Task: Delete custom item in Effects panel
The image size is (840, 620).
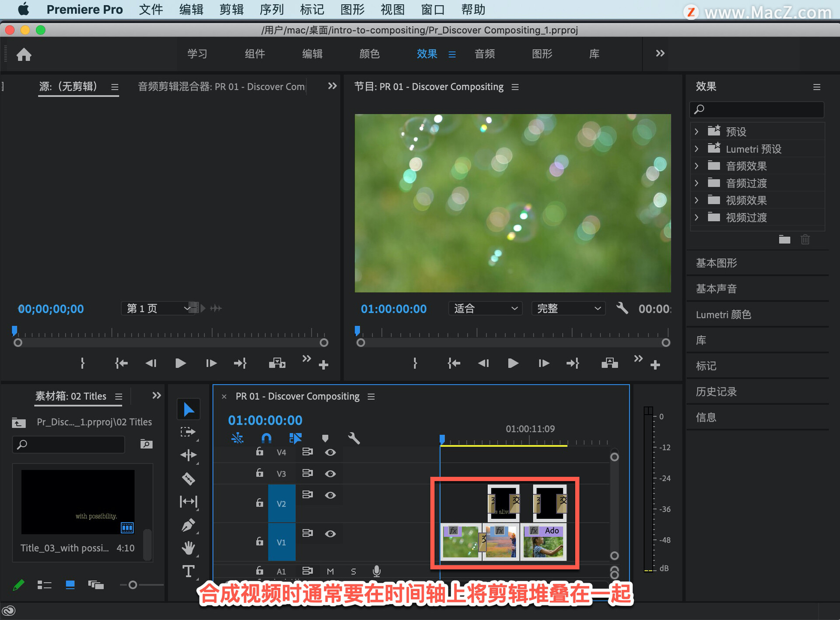Action: pyautogui.click(x=805, y=240)
